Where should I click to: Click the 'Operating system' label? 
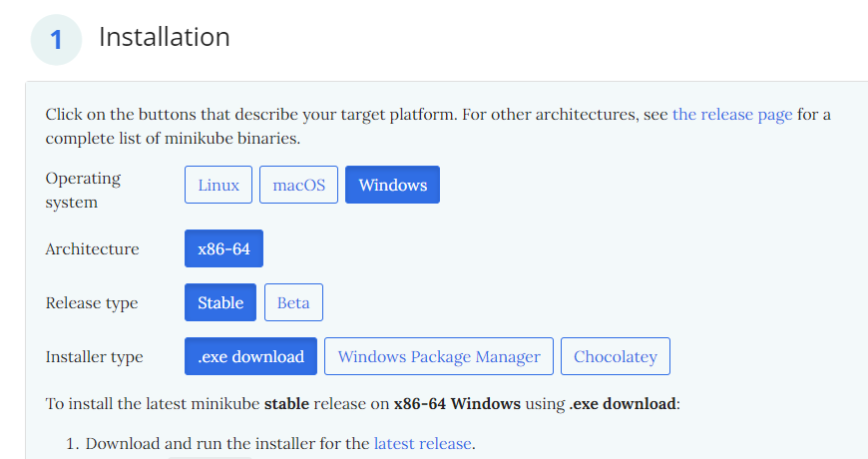83,190
